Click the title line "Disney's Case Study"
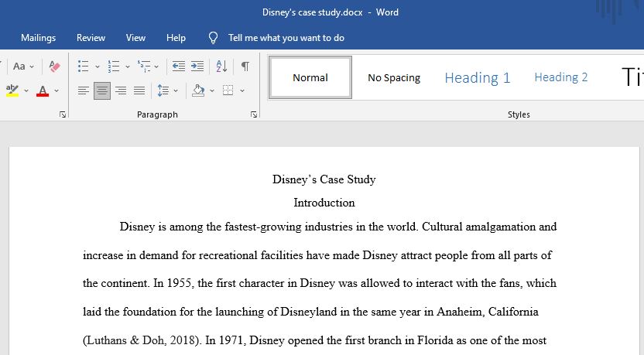Image resolution: width=644 pixels, height=355 pixels. (x=324, y=179)
